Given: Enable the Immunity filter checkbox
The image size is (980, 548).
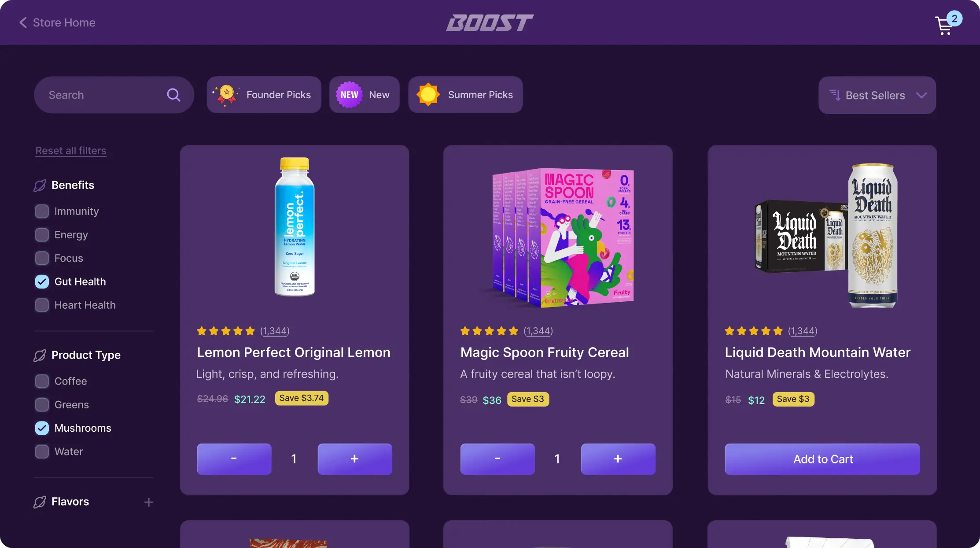Looking at the screenshot, I should point(42,211).
